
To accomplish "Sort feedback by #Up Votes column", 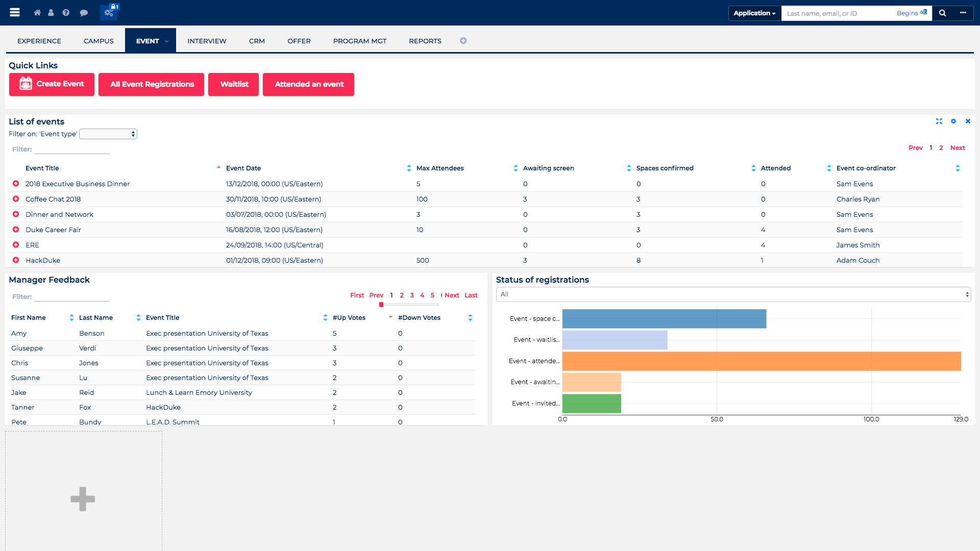I will 349,318.
